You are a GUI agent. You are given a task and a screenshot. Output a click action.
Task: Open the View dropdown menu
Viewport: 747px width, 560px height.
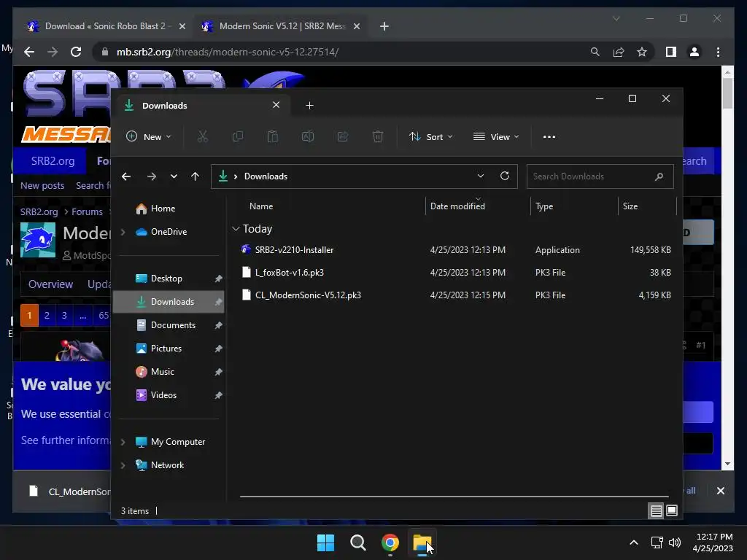click(x=496, y=136)
